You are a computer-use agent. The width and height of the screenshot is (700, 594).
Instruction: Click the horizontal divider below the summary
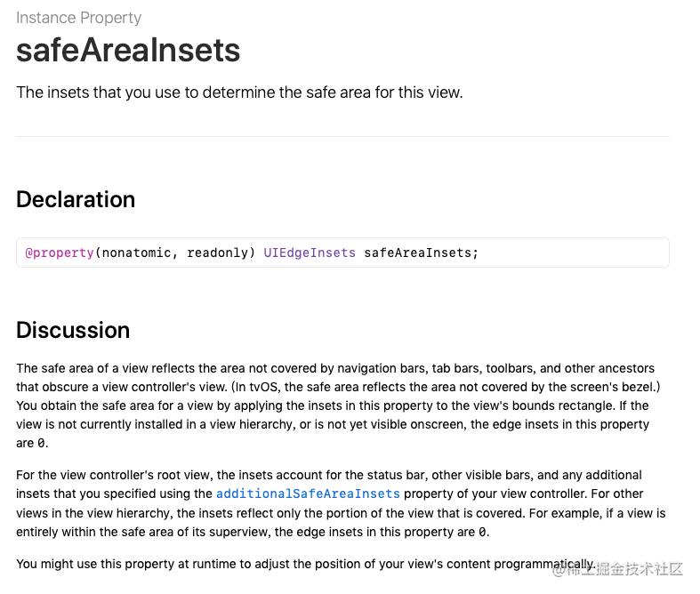coord(342,137)
